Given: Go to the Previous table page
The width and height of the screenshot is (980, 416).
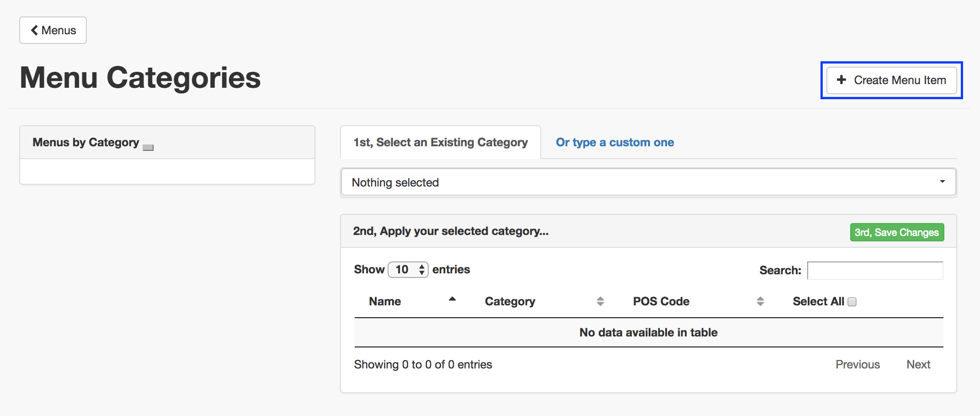Looking at the screenshot, I should tap(857, 364).
